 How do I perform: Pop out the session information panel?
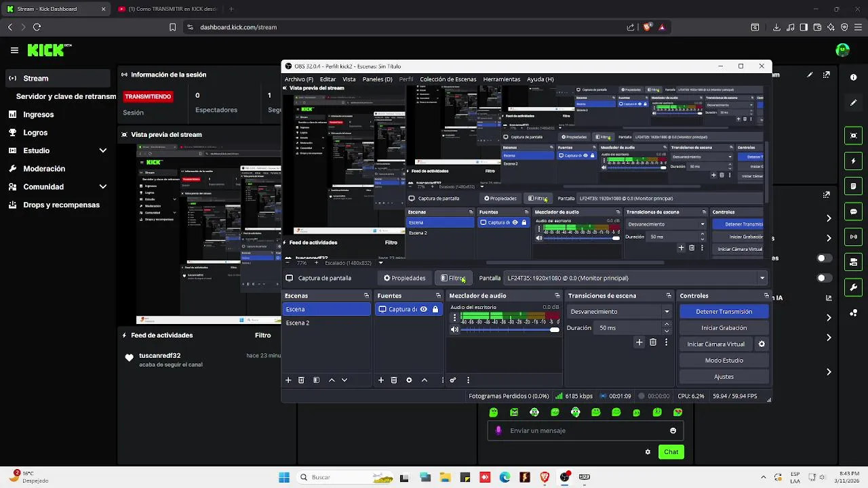[826, 75]
